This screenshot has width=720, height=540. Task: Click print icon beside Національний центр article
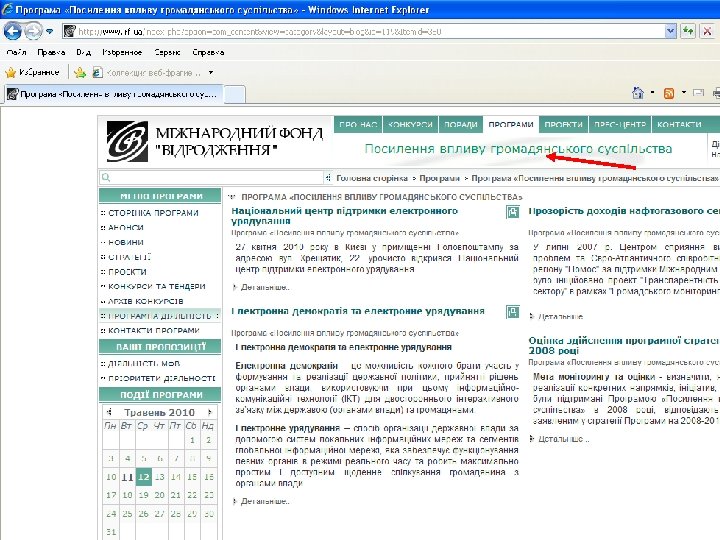(512, 212)
